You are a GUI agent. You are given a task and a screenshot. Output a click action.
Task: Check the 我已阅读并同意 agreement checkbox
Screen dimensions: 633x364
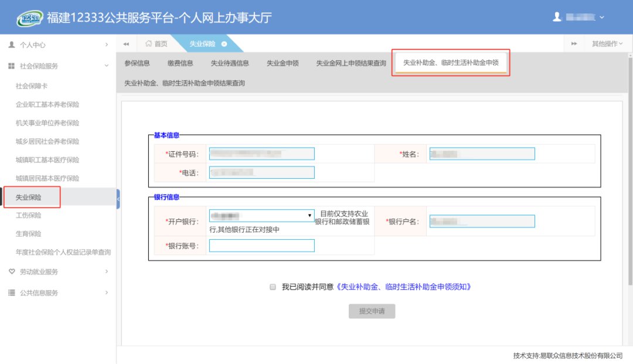pos(273,287)
